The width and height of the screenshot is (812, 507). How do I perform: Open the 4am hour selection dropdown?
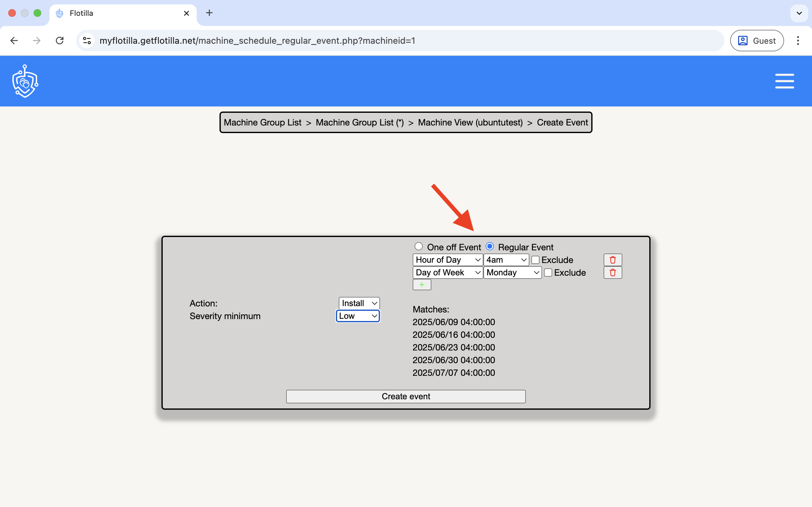506,260
